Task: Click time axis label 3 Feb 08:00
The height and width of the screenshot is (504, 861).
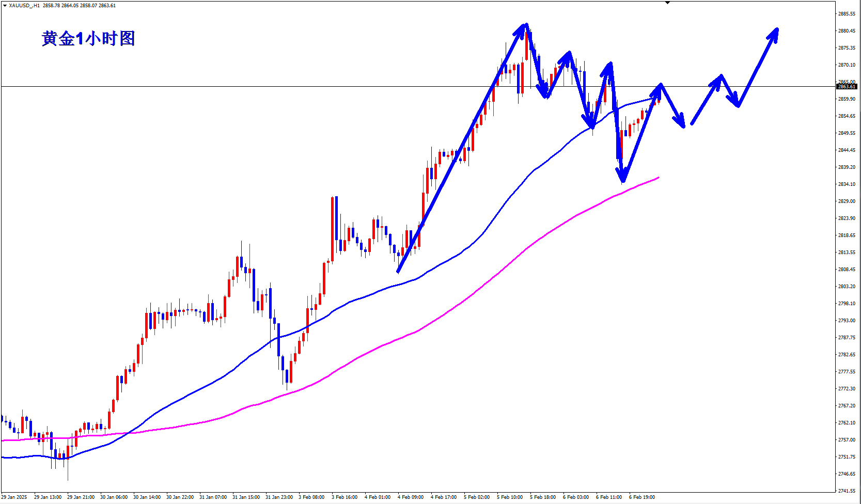Action: (x=311, y=497)
